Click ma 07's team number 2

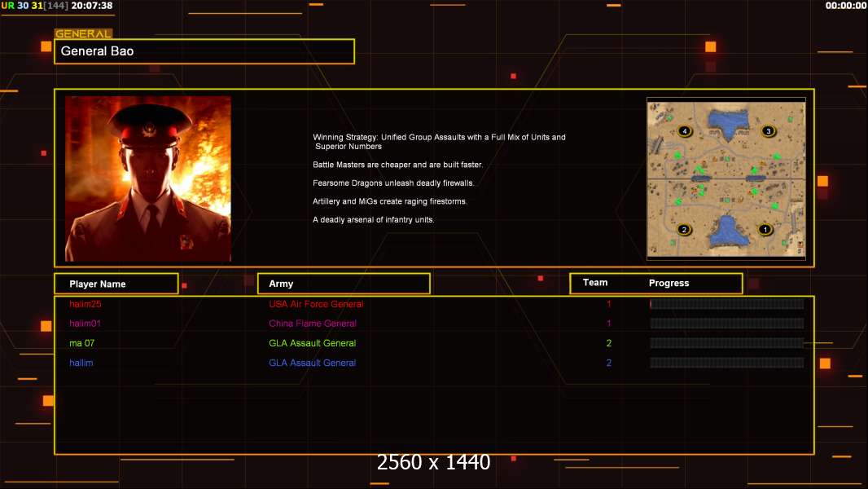coord(609,343)
